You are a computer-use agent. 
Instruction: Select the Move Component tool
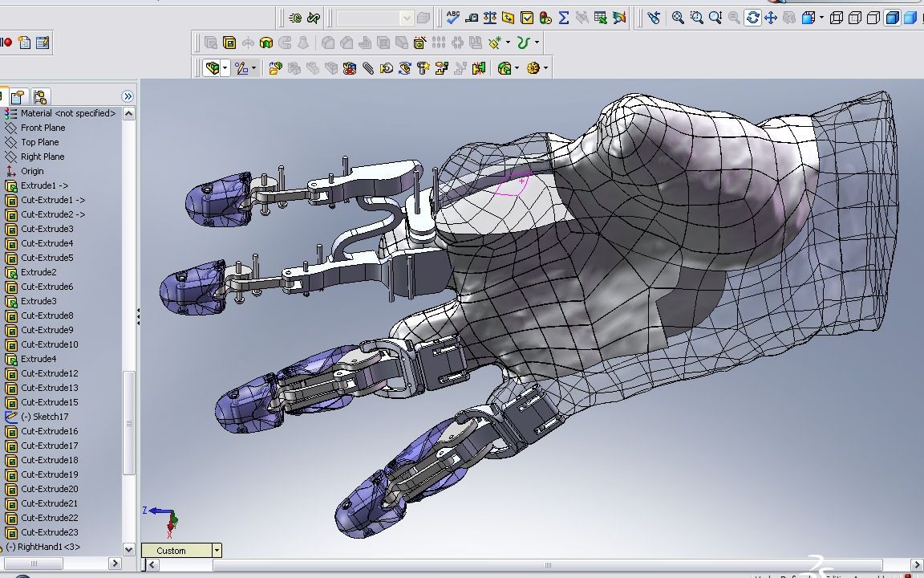click(386, 67)
